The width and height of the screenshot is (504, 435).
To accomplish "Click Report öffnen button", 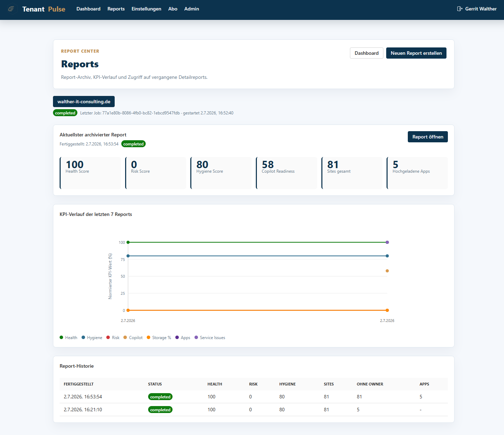I will click(x=428, y=137).
